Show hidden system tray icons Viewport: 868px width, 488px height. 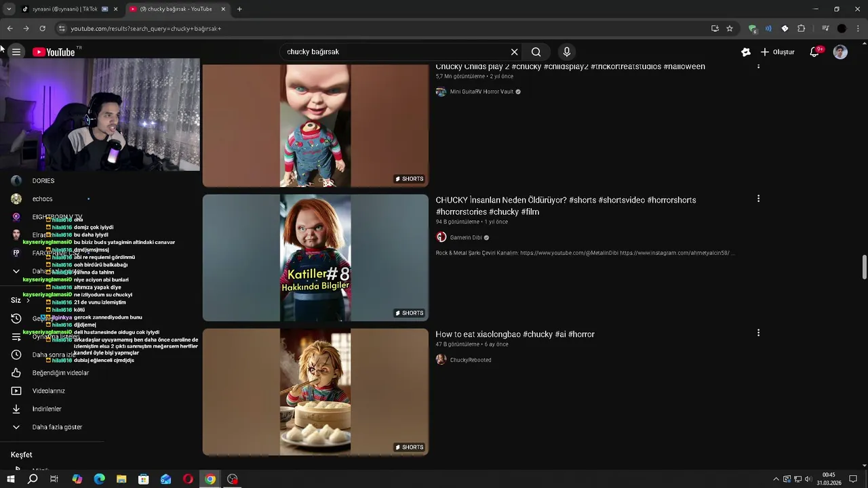pyautogui.click(x=776, y=479)
